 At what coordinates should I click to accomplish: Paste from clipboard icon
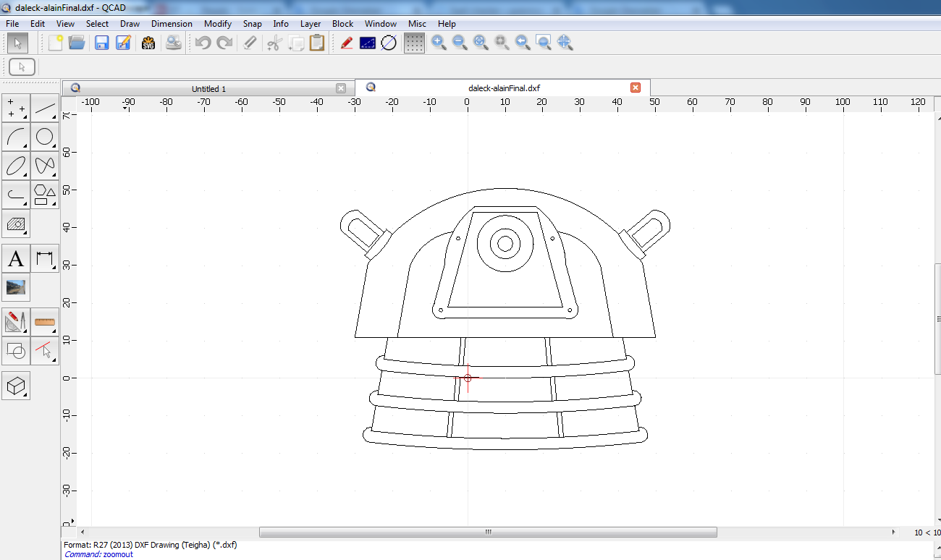coord(316,43)
